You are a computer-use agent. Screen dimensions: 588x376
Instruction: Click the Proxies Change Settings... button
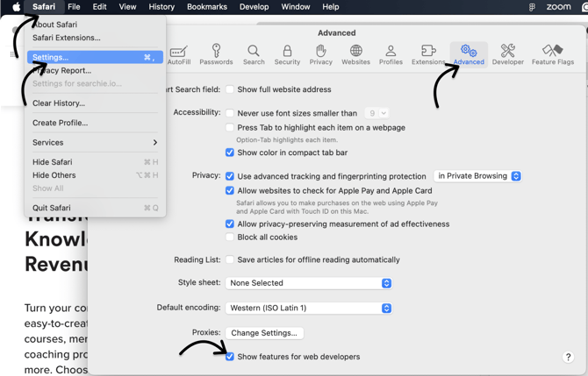pos(264,333)
